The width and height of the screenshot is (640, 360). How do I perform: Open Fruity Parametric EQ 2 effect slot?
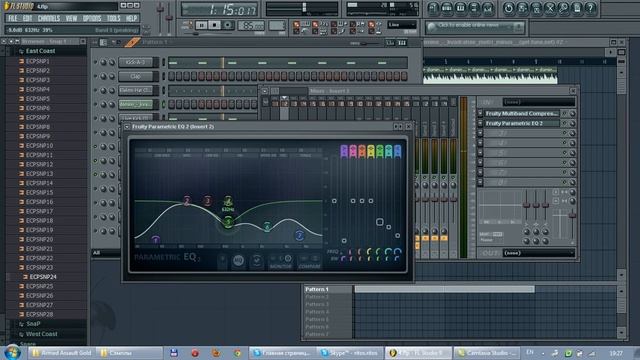pos(521,123)
